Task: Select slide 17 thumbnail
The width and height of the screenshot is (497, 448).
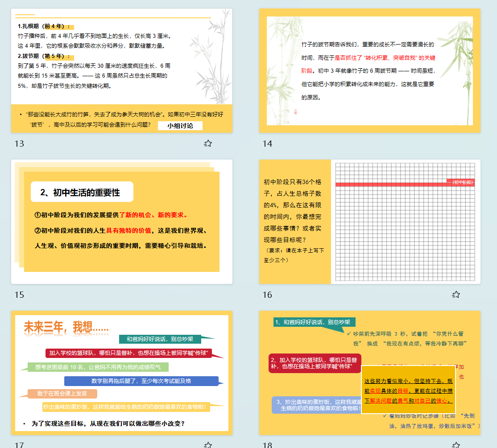Action: click(x=122, y=373)
